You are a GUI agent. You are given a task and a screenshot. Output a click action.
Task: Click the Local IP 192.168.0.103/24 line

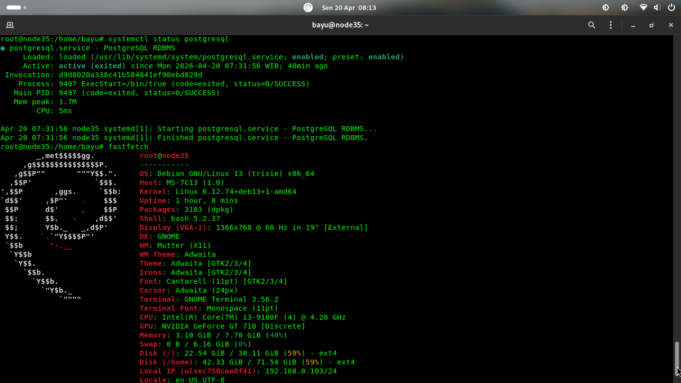tap(238, 371)
